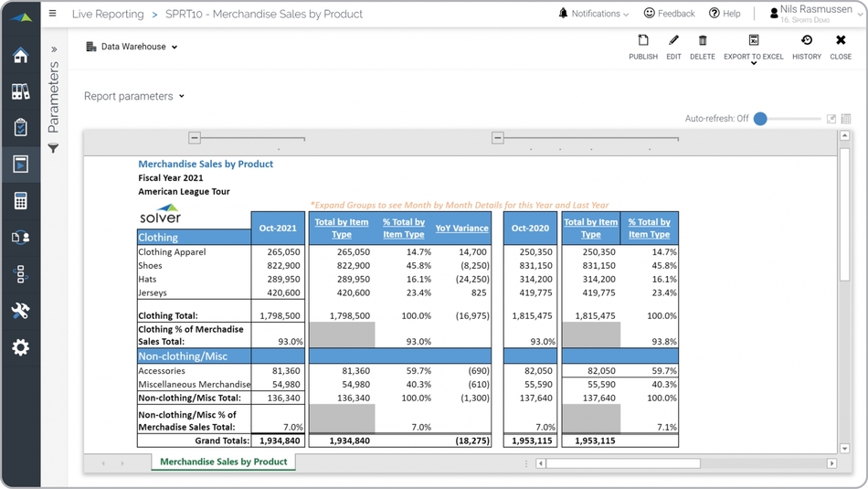Expand the Data Warehouse dropdown
The image size is (868, 489).
click(x=132, y=47)
